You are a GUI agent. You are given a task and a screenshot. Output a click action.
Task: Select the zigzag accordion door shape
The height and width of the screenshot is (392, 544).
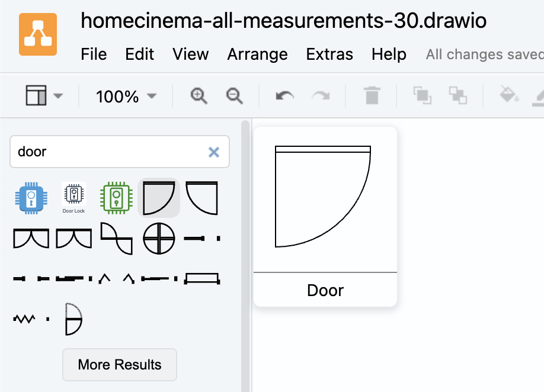pyautogui.click(x=24, y=319)
